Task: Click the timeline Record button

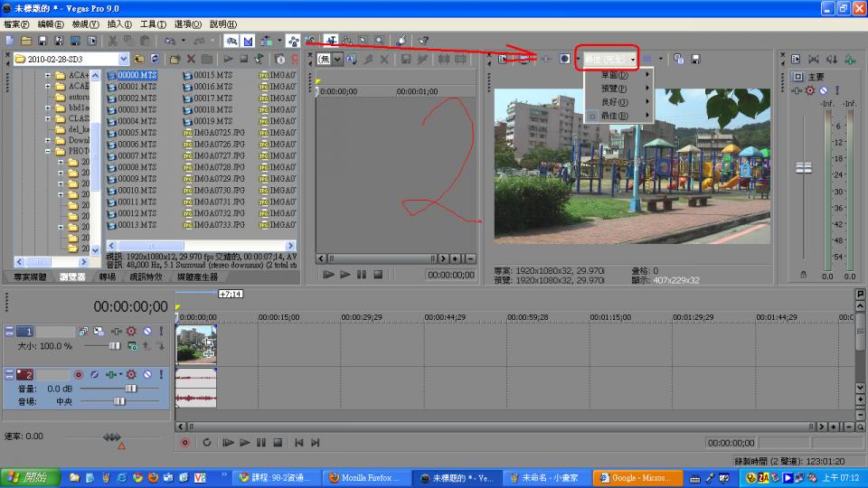Action: click(185, 443)
